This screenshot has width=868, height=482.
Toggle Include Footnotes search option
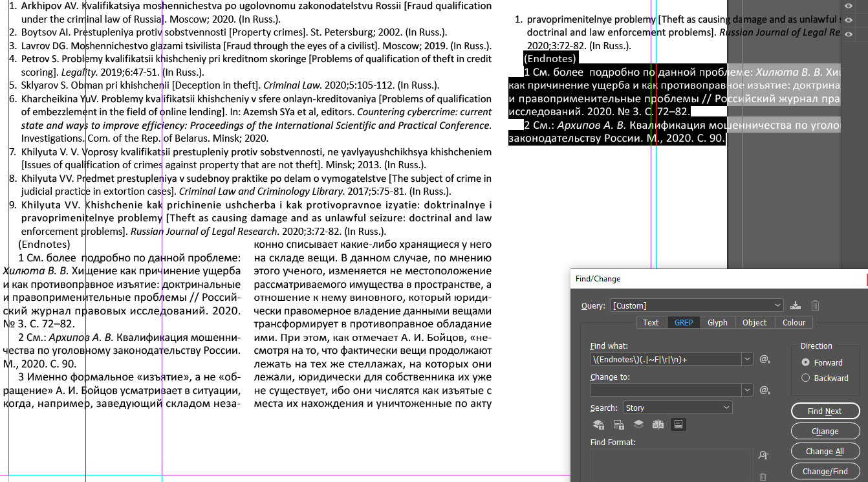pyautogui.click(x=678, y=424)
